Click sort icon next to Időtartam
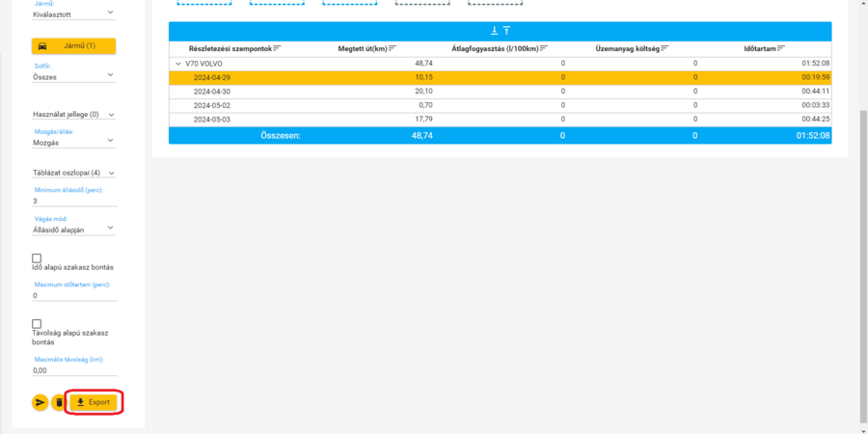Image resolution: width=868 pixels, height=434 pixels. [x=781, y=48]
